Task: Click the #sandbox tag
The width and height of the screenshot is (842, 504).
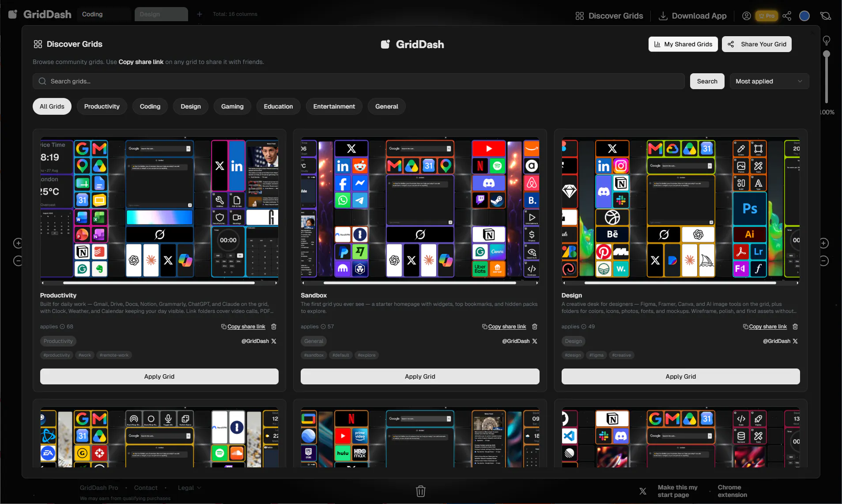Action: [314, 355]
